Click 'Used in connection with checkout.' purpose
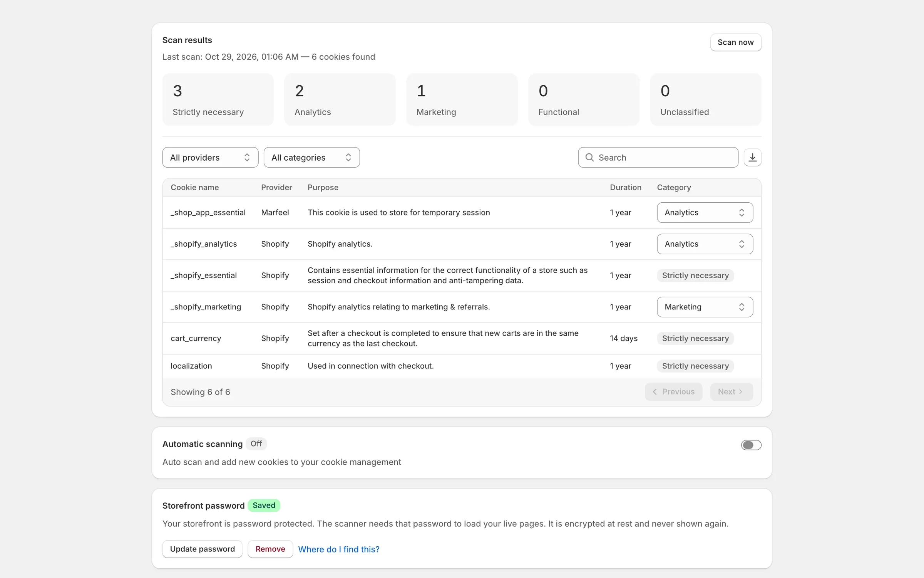 click(x=371, y=366)
